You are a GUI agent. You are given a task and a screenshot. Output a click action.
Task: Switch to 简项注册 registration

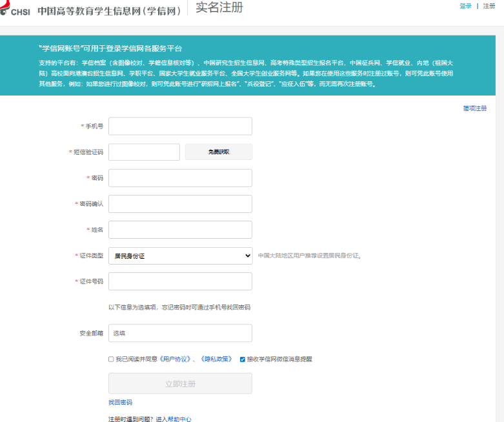[x=475, y=108]
